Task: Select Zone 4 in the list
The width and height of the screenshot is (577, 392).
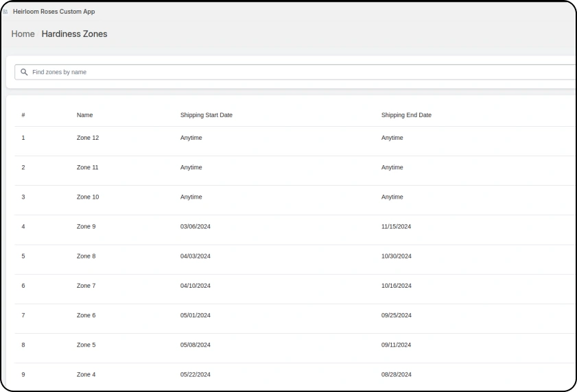Action: (x=86, y=374)
